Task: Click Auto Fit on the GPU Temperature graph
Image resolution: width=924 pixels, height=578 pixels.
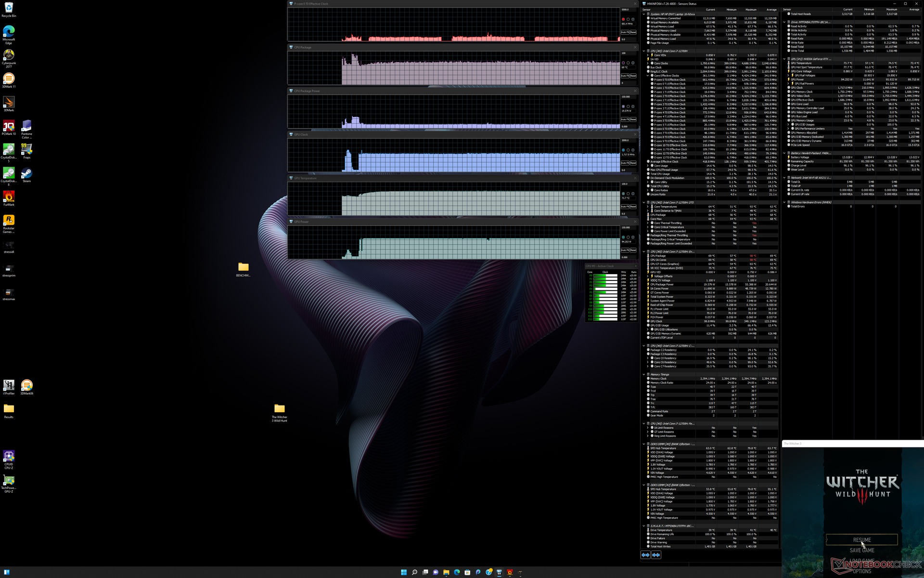Action: [624, 207]
